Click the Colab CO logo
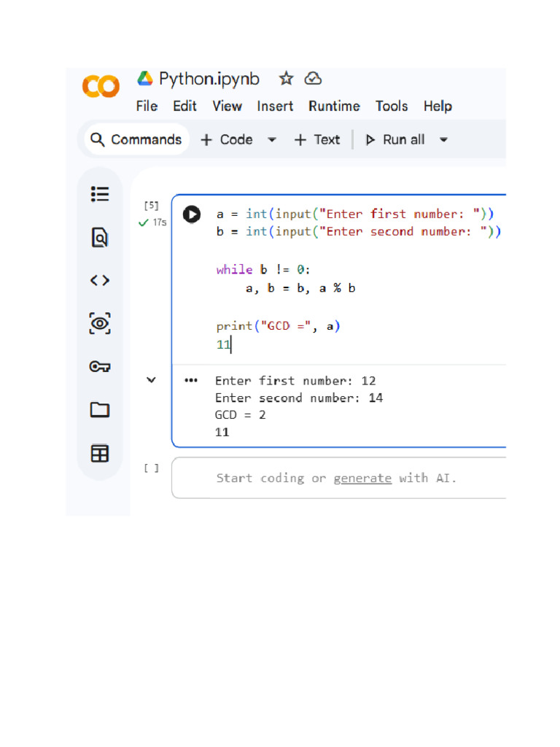The image size is (560, 747). 101,86
